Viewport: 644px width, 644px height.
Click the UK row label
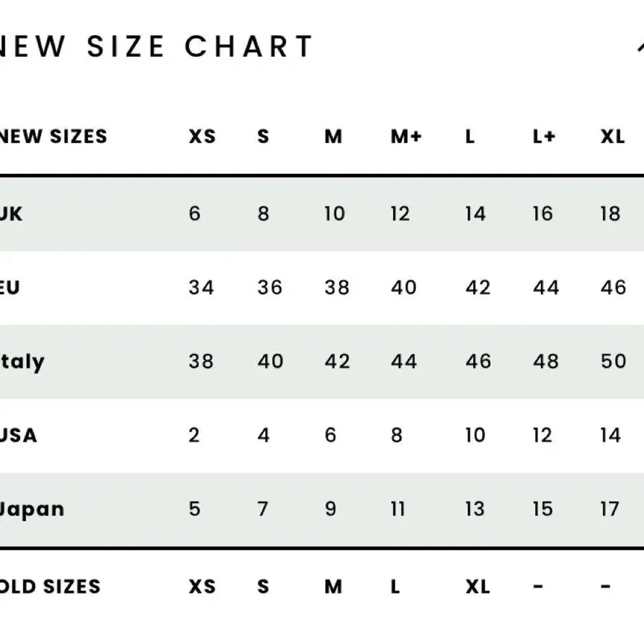[11, 213]
